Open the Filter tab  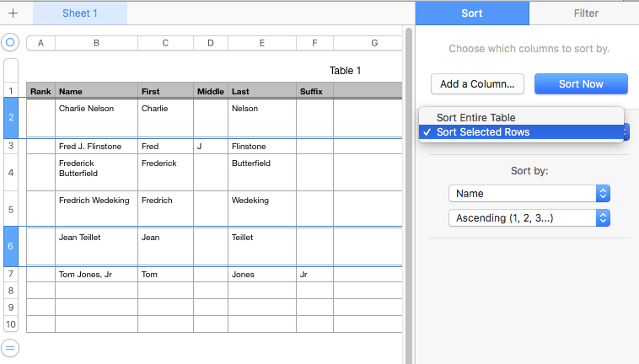pyautogui.click(x=585, y=13)
